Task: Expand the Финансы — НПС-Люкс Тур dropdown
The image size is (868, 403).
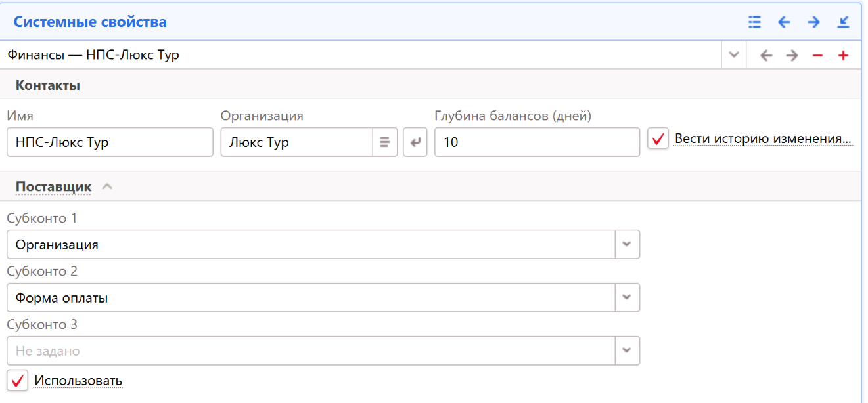Action: pyautogui.click(x=734, y=55)
